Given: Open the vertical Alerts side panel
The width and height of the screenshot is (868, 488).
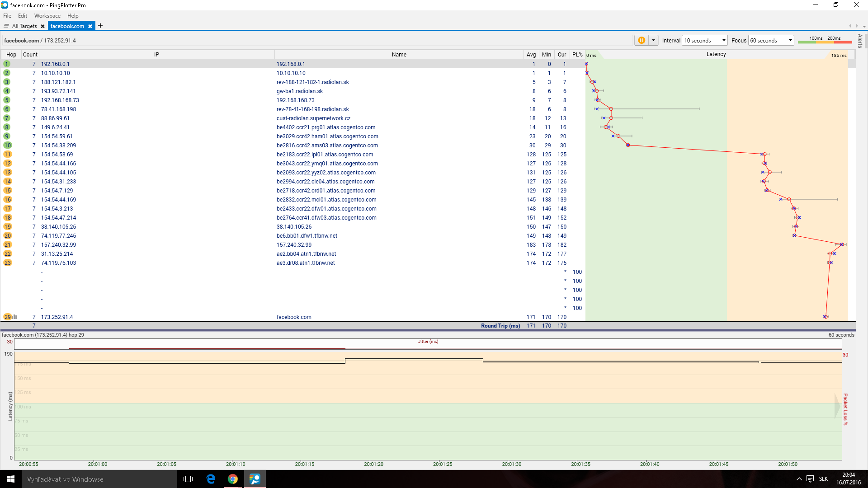Looking at the screenshot, I should point(860,41).
